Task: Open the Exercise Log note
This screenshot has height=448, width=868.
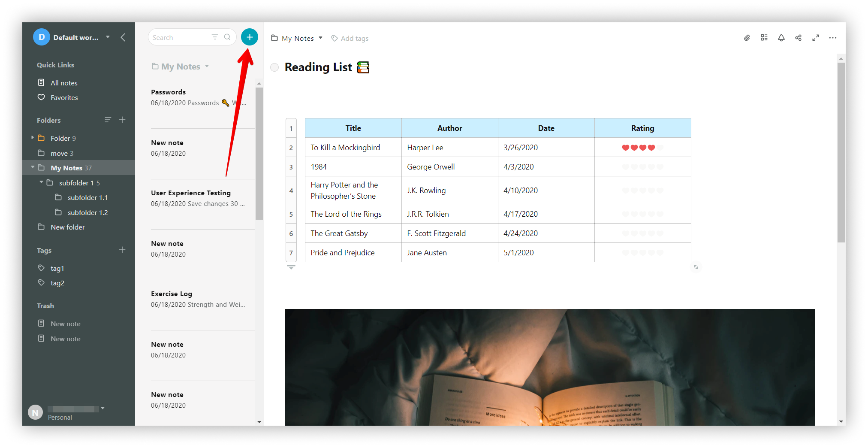Action: (202, 305)
